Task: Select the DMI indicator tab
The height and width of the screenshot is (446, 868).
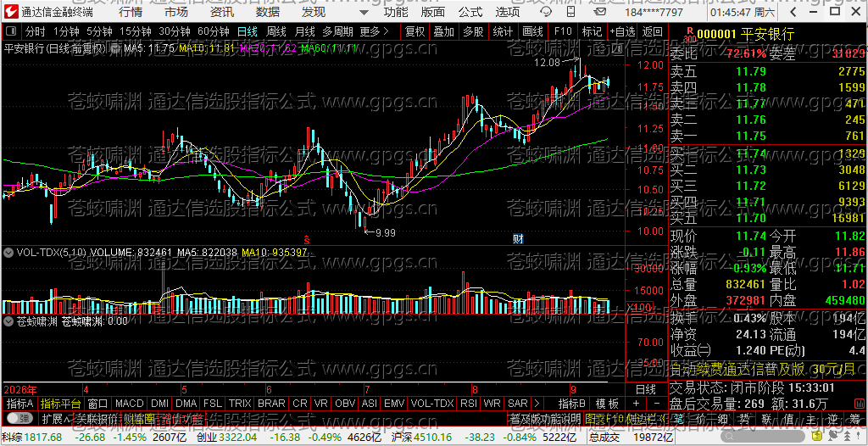Action: [x=159, y=404]
